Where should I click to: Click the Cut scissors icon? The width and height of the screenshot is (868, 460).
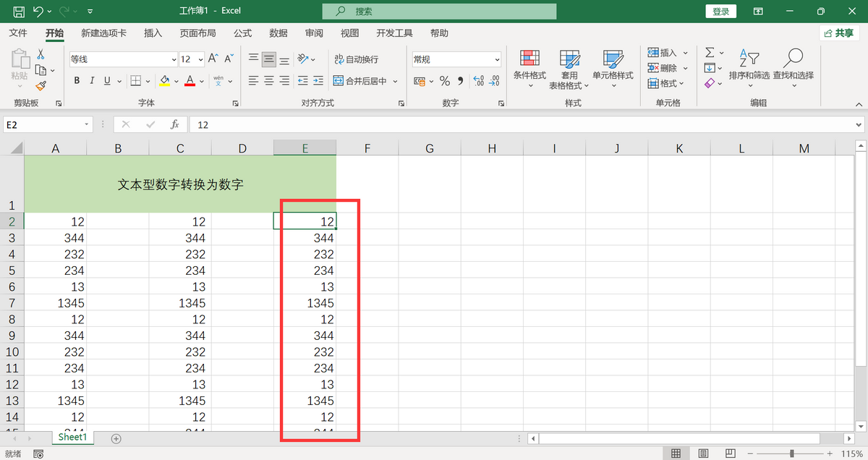[x=41, y=54]
